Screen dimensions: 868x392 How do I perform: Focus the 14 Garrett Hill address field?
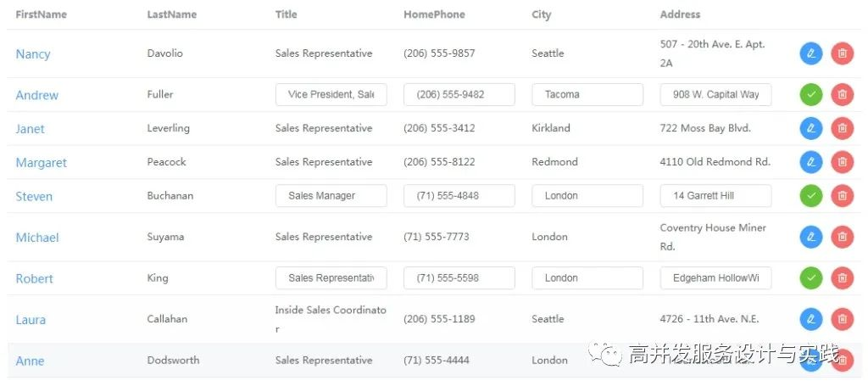715,196
